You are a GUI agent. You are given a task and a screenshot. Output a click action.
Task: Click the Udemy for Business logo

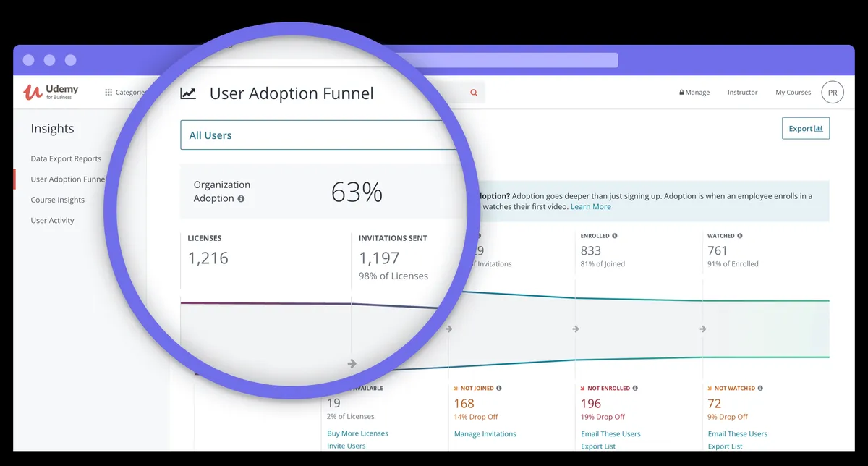click(51, 92)
